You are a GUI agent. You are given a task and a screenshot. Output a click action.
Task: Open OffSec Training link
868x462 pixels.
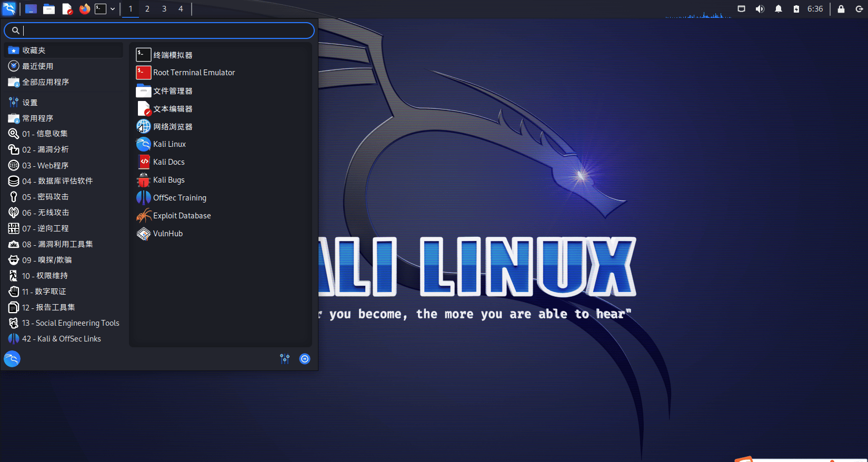pos(179,198)
